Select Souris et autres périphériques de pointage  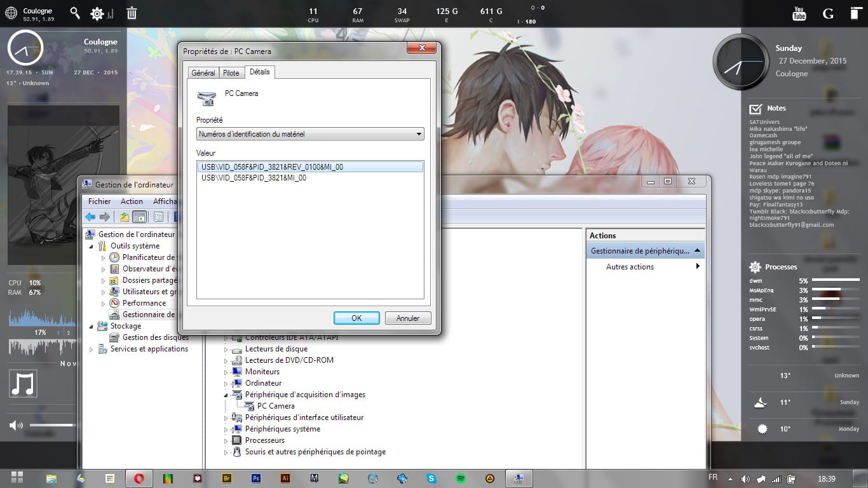[315, 452]
